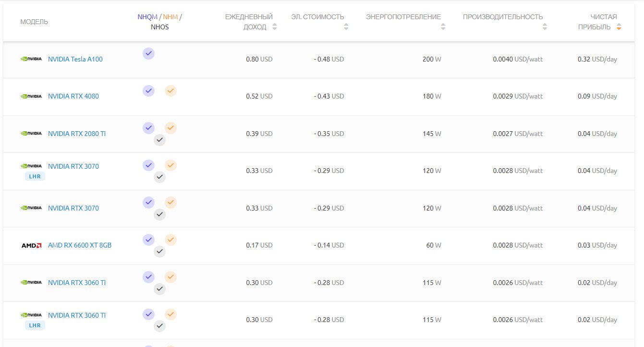Click gray NHOS checkmark in non-LHR RTX 3070 row

click(160, 214)
